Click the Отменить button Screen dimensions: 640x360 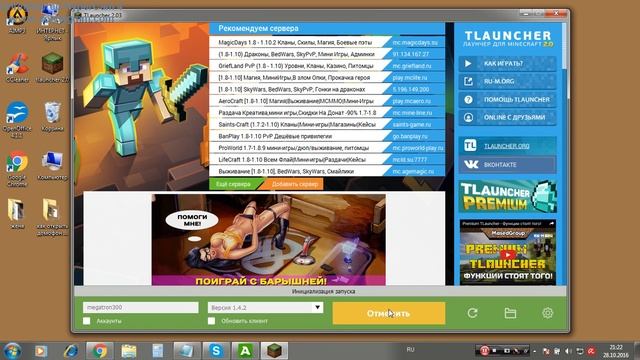pos(389,313)
